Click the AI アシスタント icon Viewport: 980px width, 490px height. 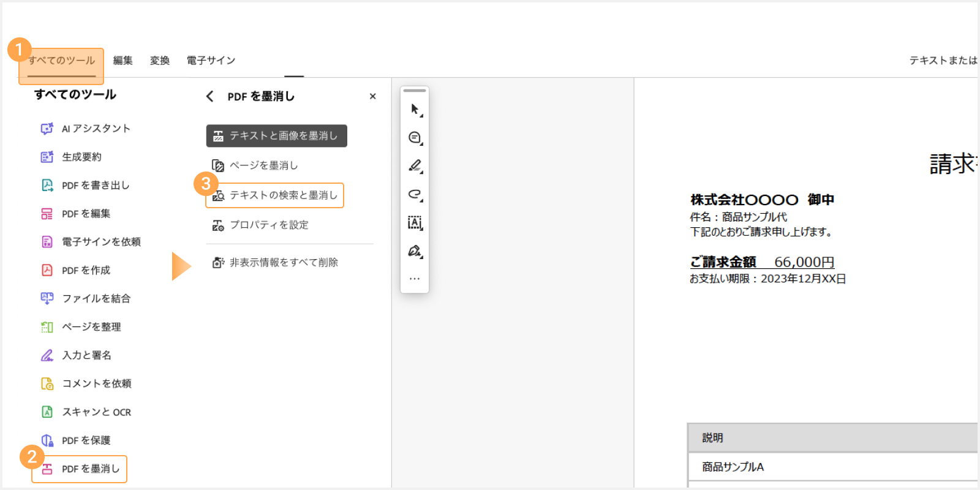[47, 129]
